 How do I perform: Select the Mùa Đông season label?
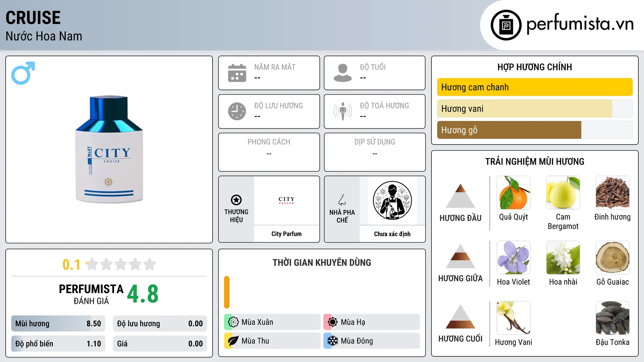point(357,341)
